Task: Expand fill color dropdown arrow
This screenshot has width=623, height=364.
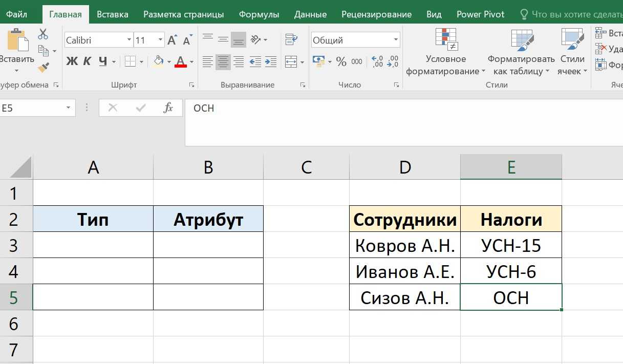Action: (x=169, y=62)
